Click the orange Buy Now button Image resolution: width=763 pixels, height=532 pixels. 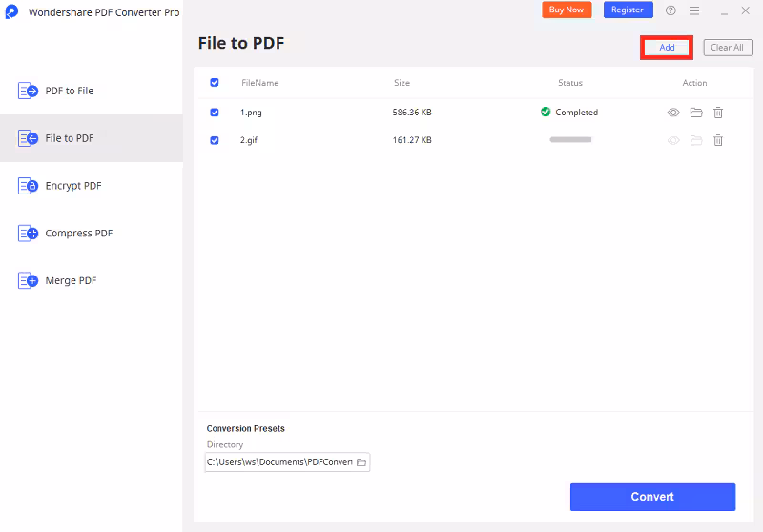click(x=567, y=10)
